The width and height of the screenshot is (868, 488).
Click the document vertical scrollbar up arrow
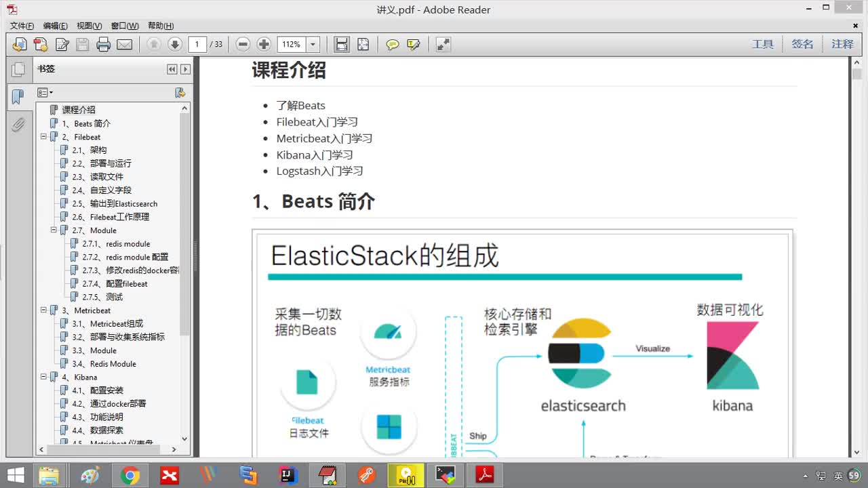857,63
